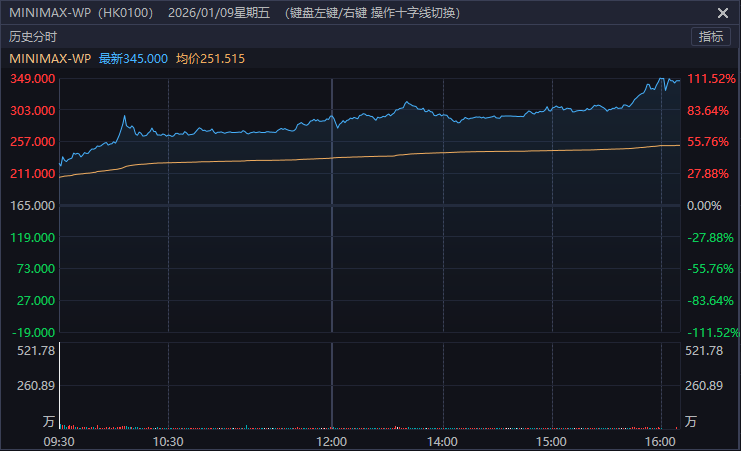This screenshot has height=451, width=741.
Task: Select the 10:30 time axis marker
Action: pos(168,441)
